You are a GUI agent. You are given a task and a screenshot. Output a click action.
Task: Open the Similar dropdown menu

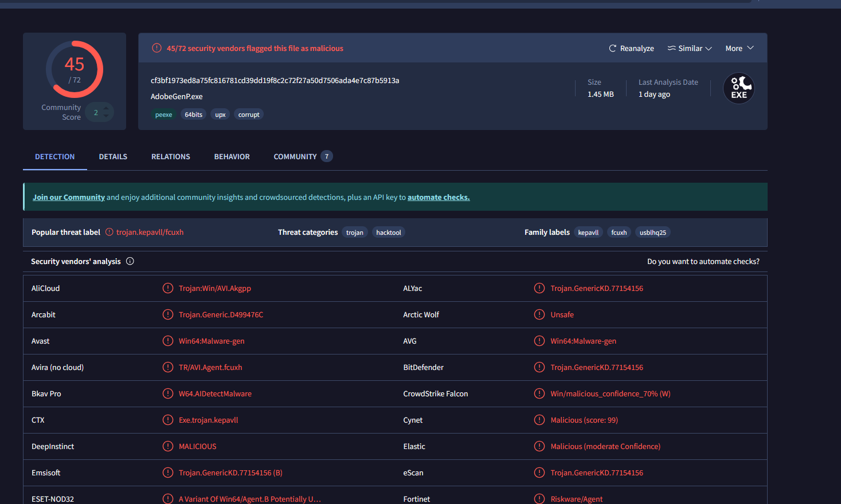coord(690,49)
